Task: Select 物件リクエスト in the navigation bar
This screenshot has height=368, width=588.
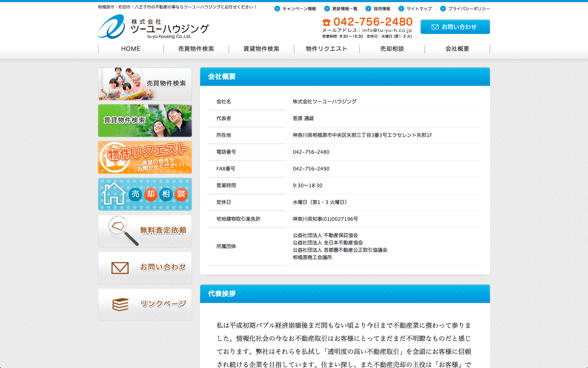Action: tap(327, 49)
